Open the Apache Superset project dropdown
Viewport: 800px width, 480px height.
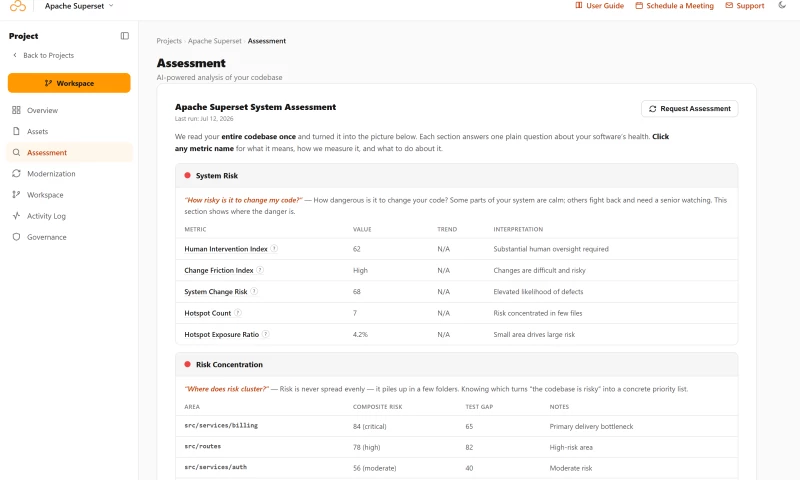79,6
